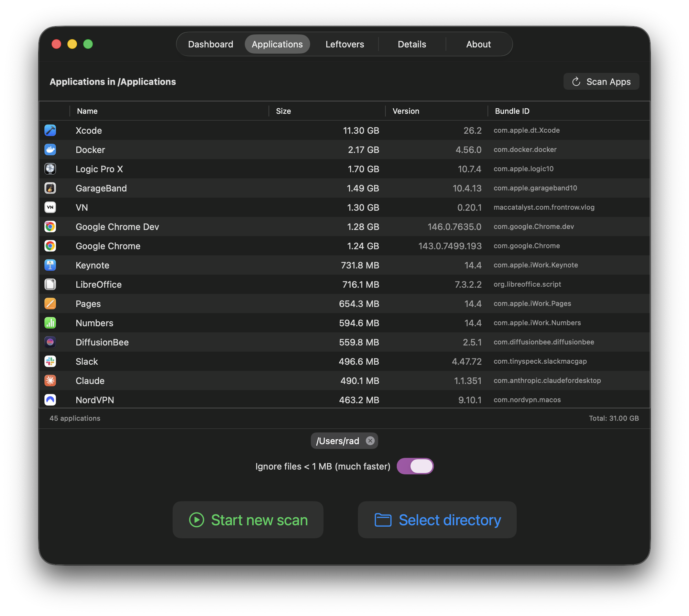689x616 pixels.
Task: Click the Keynote podium icon
Action: 50,265
